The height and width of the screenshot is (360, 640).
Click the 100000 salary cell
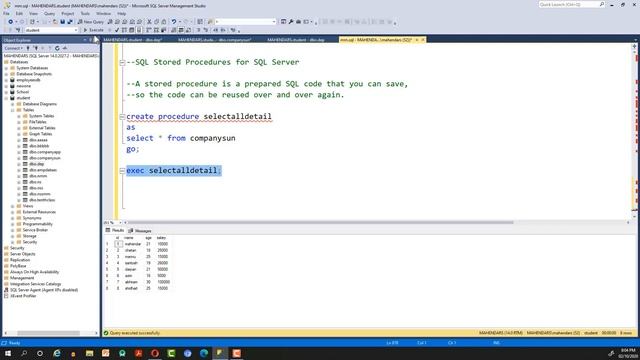pos(163,282)
